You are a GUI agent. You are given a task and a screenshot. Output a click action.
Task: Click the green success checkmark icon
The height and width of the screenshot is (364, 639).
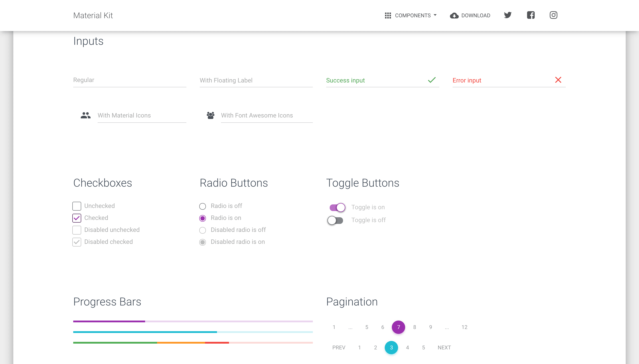[432, 80]
